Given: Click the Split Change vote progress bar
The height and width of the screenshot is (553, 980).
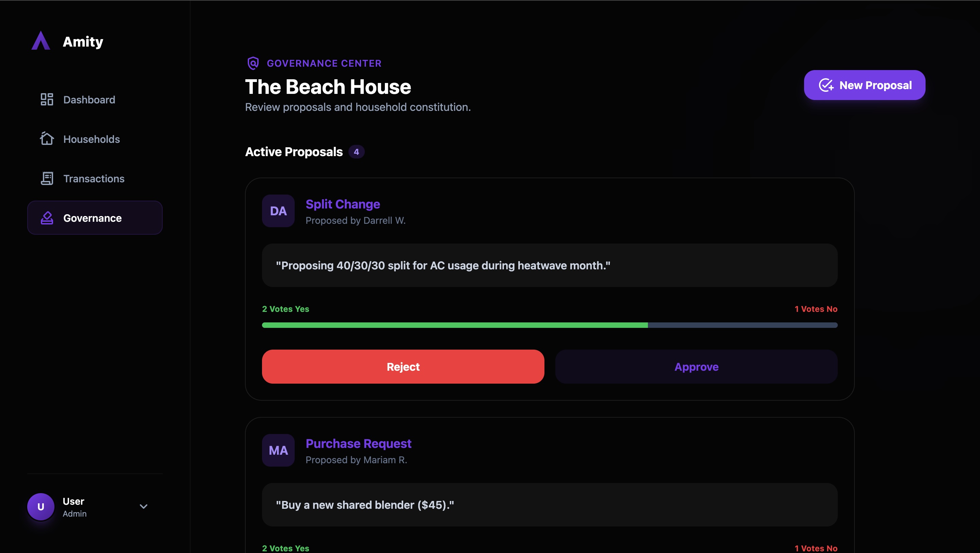Looking at the screenshot, I should pyautogui.click(x=549, y=325).
